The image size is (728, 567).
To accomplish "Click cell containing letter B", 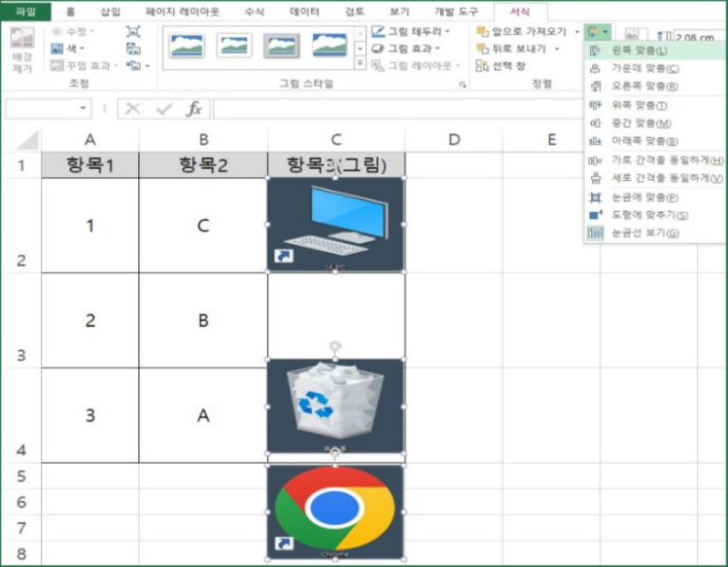I will pos(203,320).
